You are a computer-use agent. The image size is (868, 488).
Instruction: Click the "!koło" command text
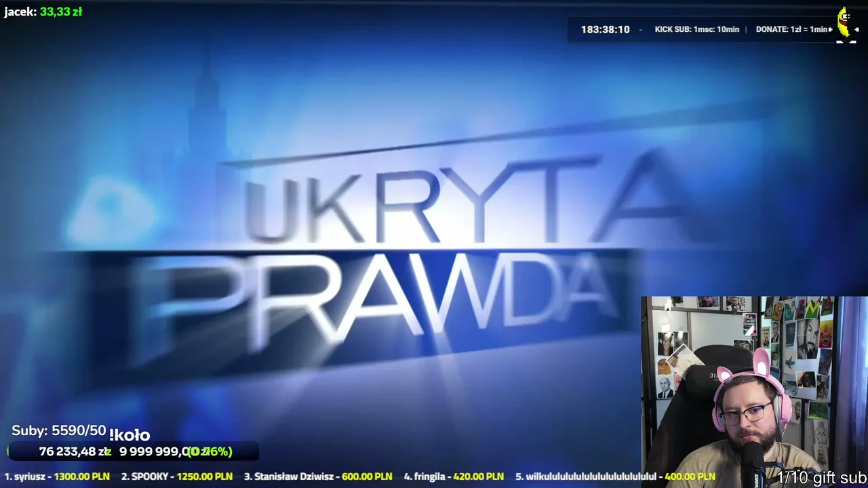tap(130, 434)
